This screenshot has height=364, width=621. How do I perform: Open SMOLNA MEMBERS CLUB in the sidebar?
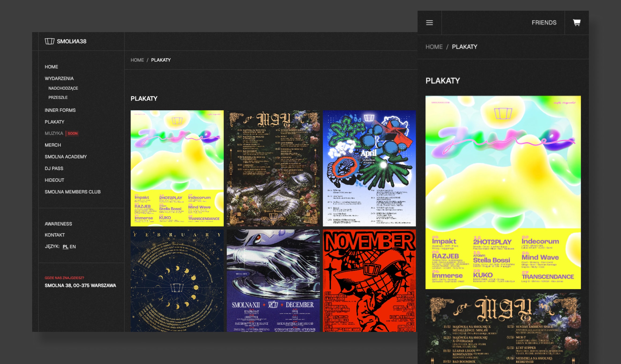tap(73, 192)
